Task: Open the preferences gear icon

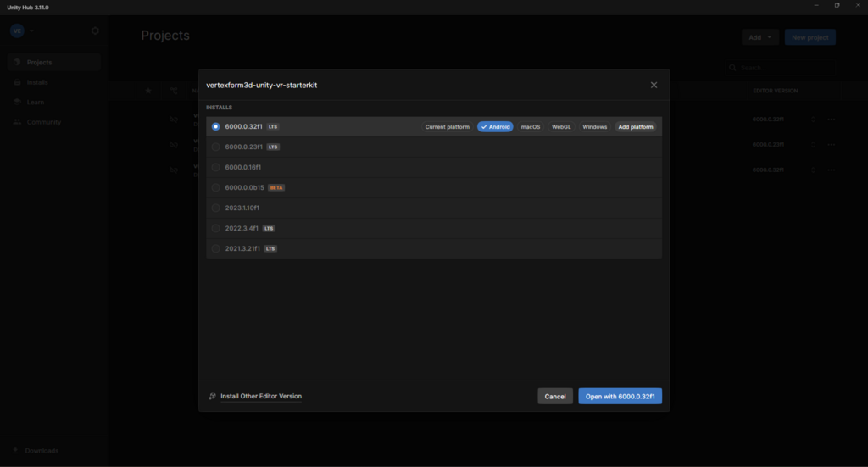Action: 95,31
